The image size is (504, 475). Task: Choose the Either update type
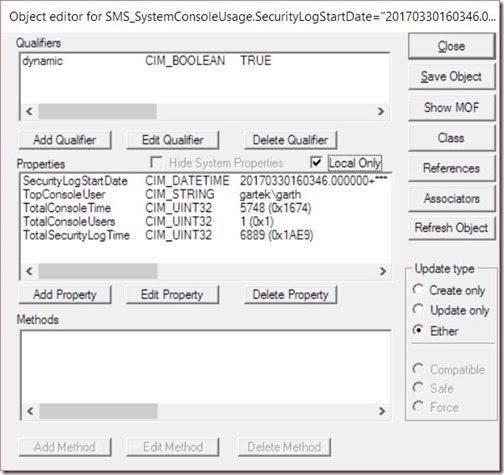coord(418,330)
